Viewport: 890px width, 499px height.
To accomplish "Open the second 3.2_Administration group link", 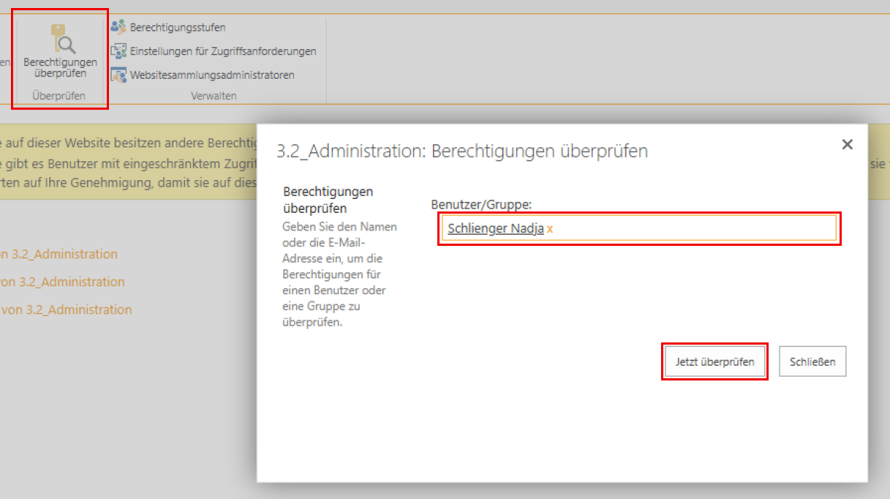I will click(x=62, y=282).
